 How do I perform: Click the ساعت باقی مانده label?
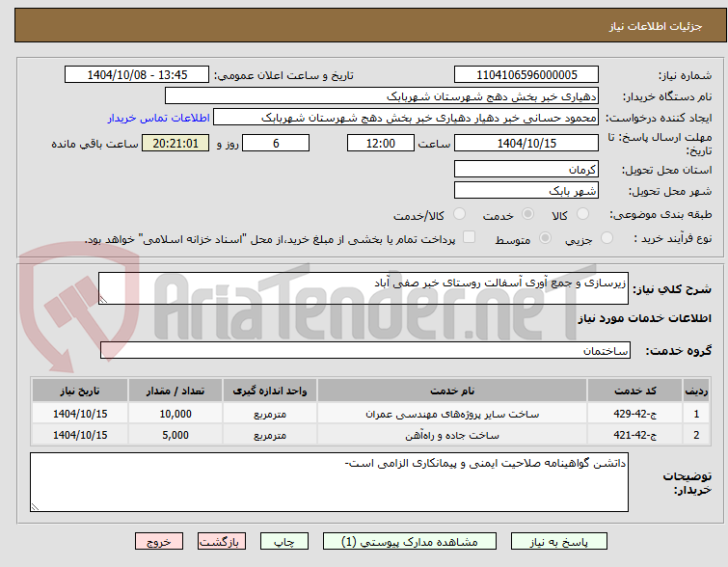[x=94, y=144]
